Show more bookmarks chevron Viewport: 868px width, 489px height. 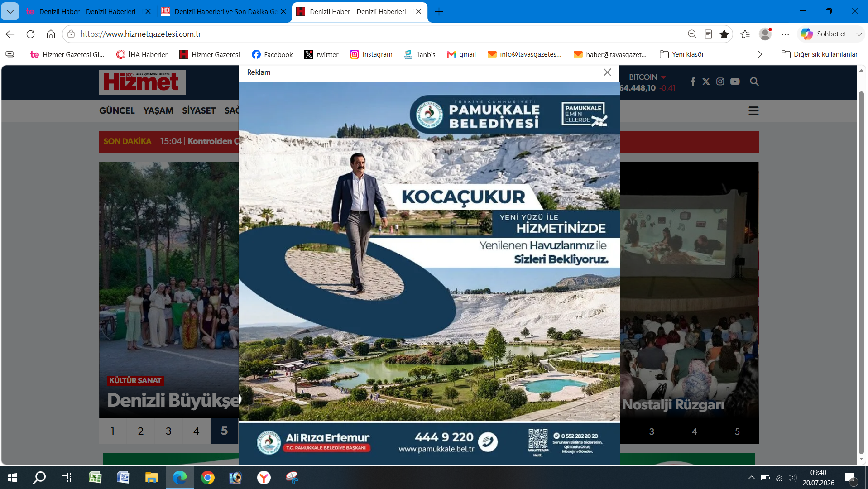pyautogui.click(x=760, y=54)
